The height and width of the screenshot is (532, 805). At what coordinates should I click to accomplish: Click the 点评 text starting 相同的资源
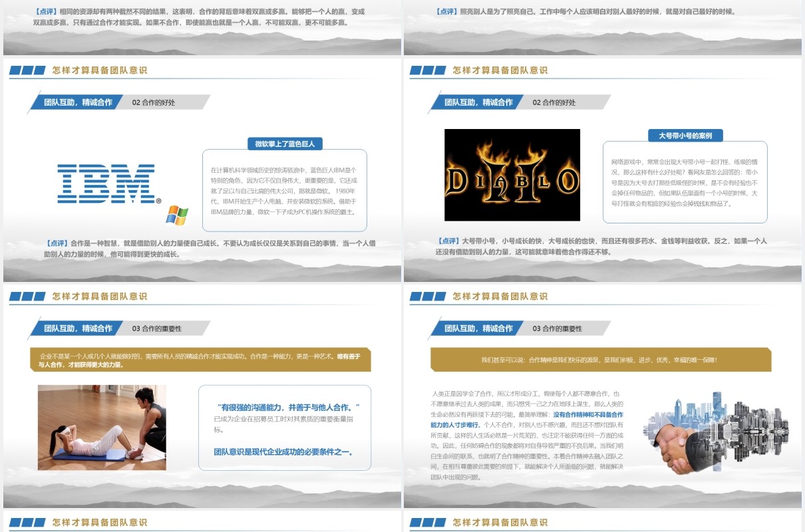pos(200,17)
